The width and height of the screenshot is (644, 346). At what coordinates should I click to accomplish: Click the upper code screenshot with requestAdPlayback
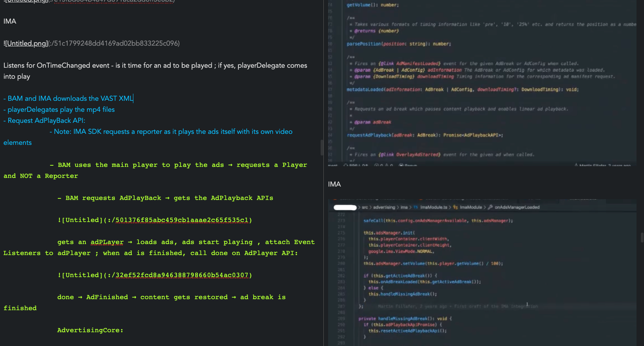[x=482, y=83]
